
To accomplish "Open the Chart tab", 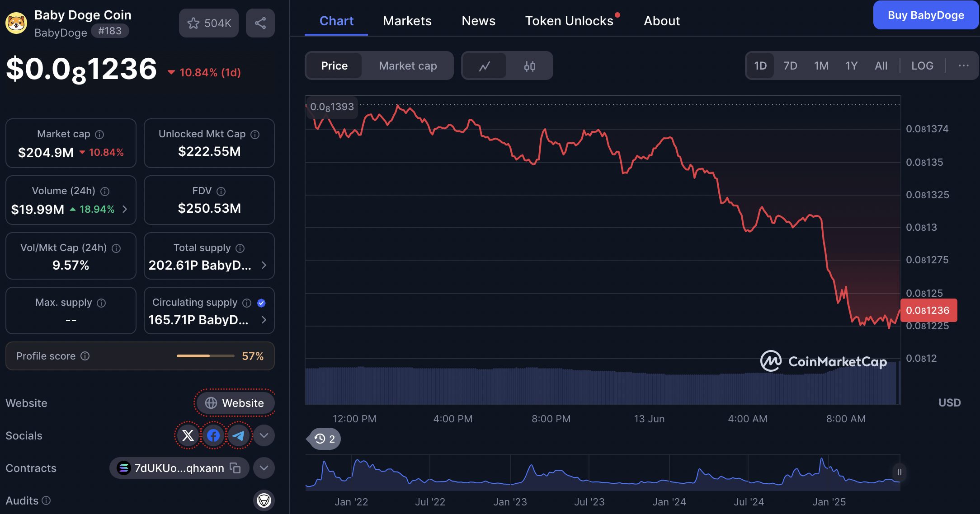I will click(x=336, y=21).
